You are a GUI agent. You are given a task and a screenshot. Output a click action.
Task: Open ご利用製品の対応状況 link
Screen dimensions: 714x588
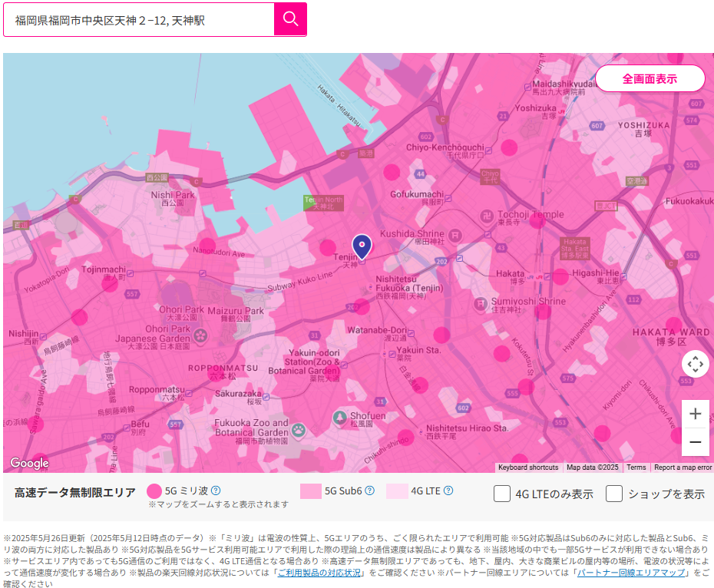(319, 573)
